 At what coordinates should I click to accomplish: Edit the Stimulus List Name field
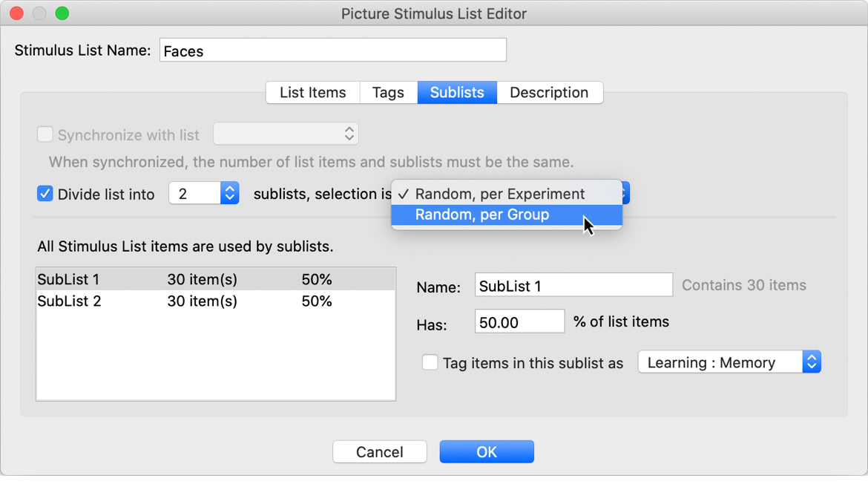[x=332, y=50]
